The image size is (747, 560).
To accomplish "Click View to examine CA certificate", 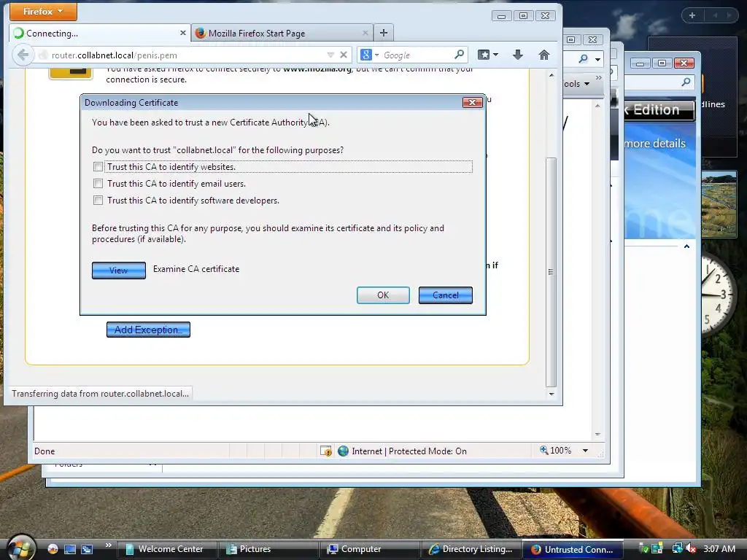I will click(119, 271).
